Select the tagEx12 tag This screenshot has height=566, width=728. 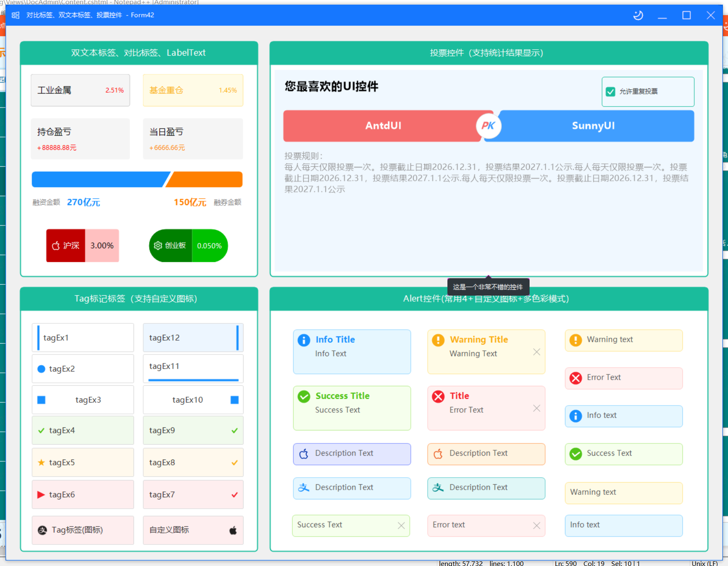(193, 338)
